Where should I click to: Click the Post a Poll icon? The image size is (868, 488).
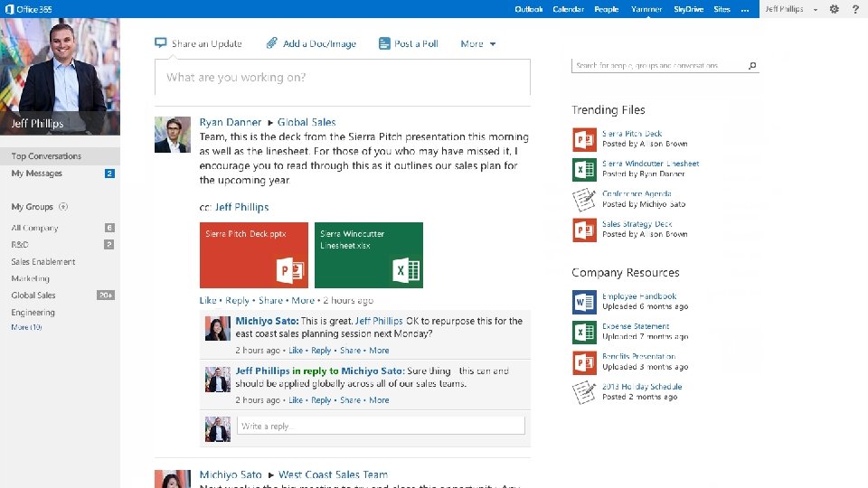(x=384, y=43)
